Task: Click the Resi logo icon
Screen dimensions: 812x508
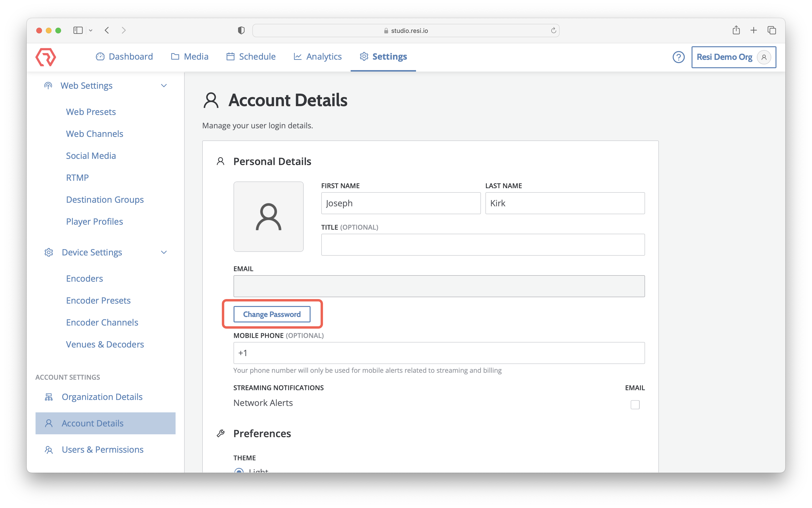Action: tap(46, 57)
